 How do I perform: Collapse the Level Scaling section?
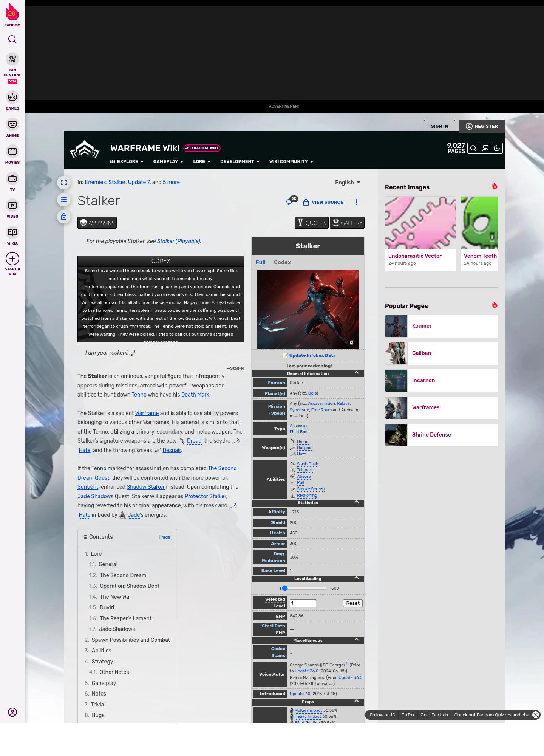[x=356, y=578]
